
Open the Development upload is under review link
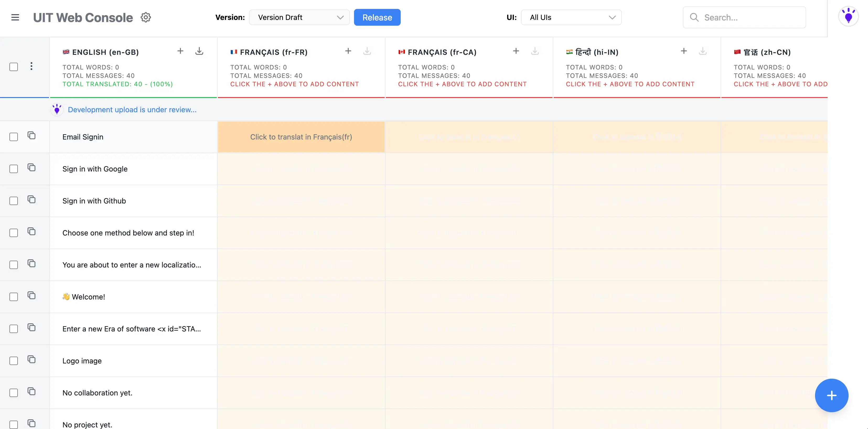(x=132, y=110)
